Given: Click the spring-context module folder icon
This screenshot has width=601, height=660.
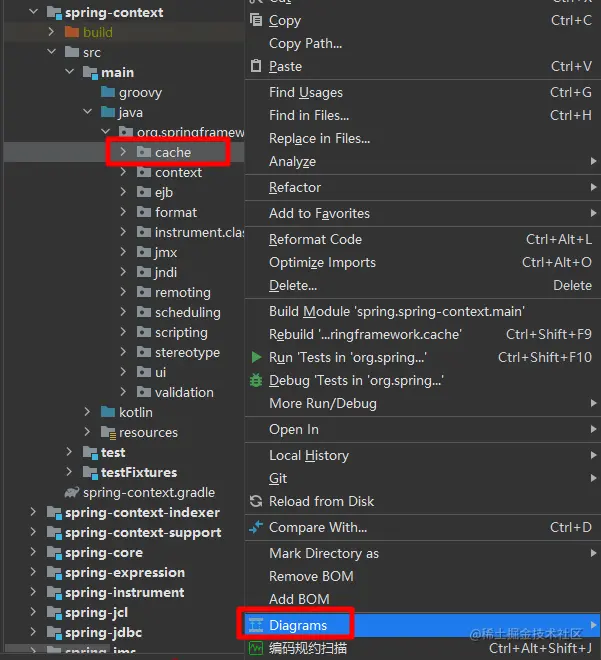Looking at the screenshot, I should [54, 13].
